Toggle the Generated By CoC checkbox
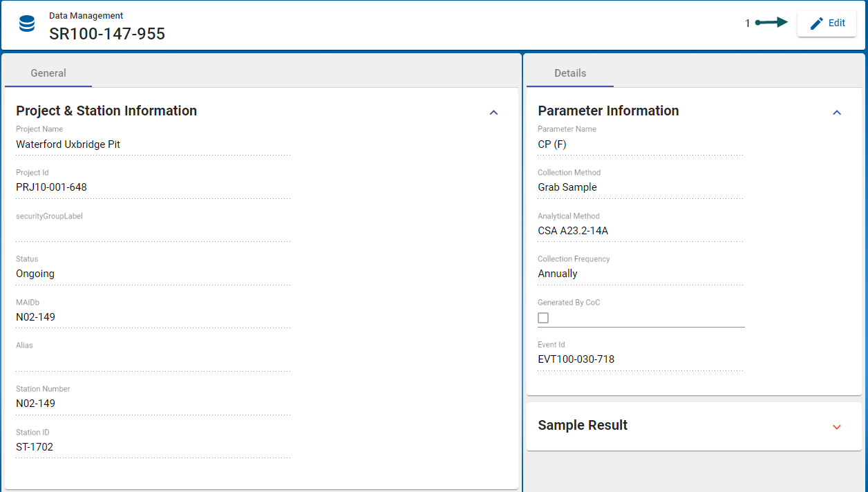 [x=543, y=318]
